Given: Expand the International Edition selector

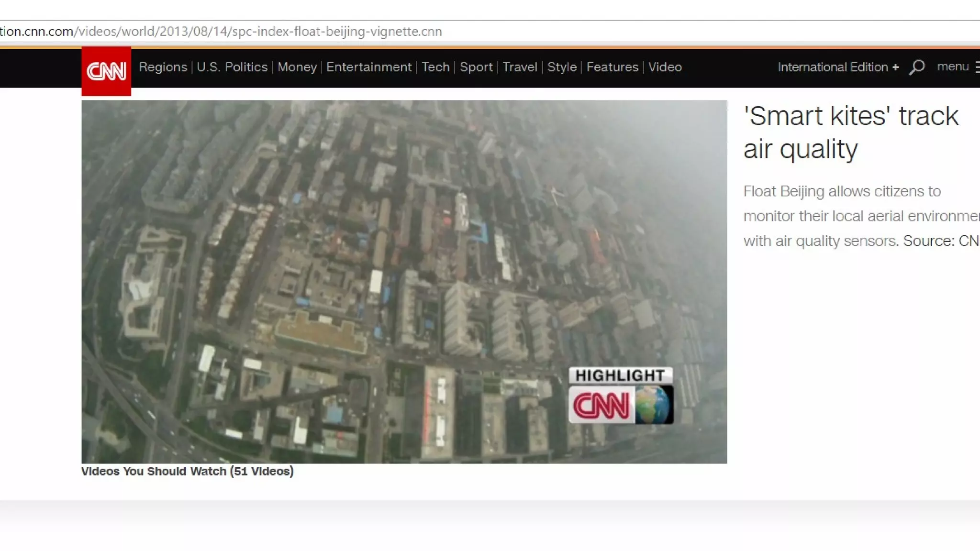Looking at the screenshot, I should 838,67.
